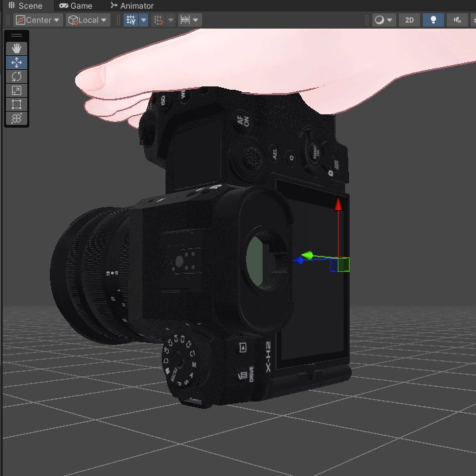Grab the tools overlay handle
The image size is (476, 476).
pyautogui.click(x=17, y=35)
